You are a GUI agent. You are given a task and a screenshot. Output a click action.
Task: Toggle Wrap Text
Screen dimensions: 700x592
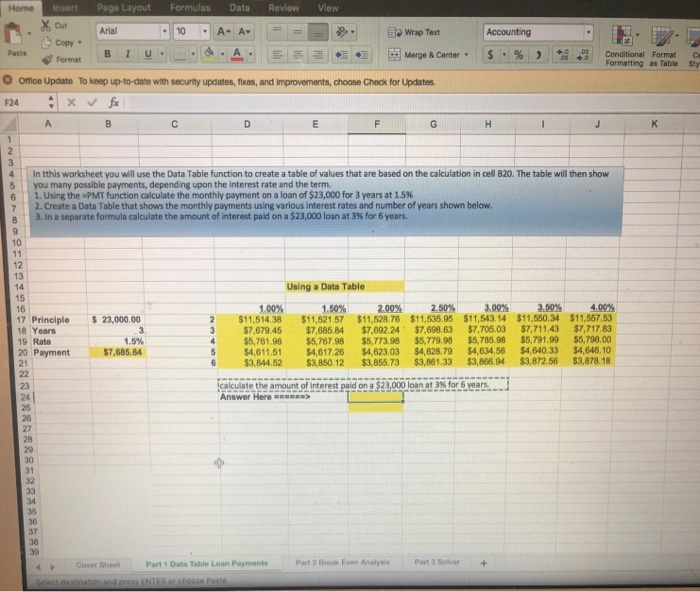[414, 32]
